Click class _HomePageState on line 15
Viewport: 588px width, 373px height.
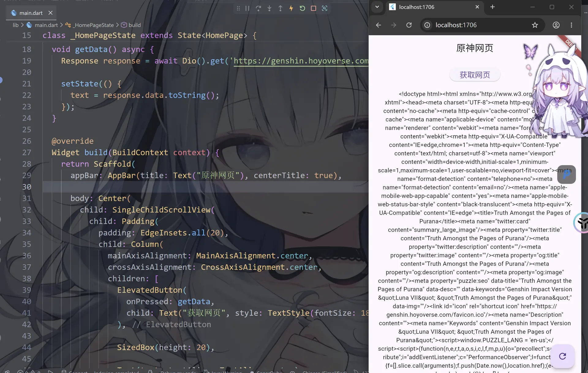pos(89,36)
